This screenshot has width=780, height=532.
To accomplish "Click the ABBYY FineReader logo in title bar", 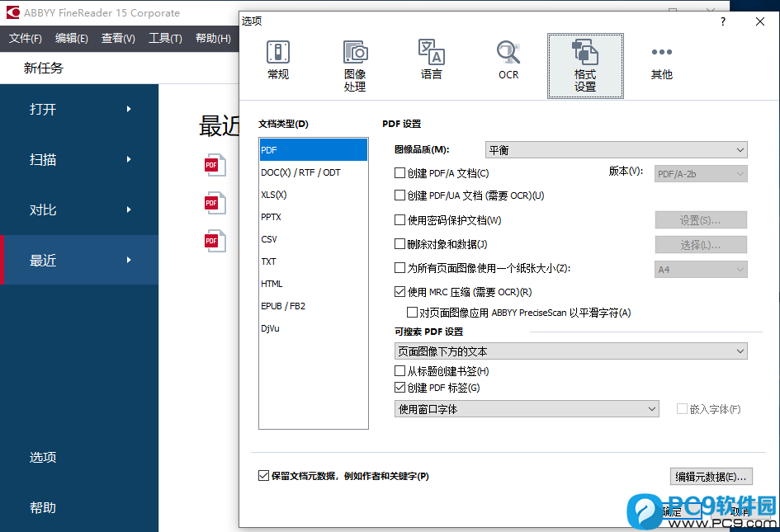I will click(12, 12).
